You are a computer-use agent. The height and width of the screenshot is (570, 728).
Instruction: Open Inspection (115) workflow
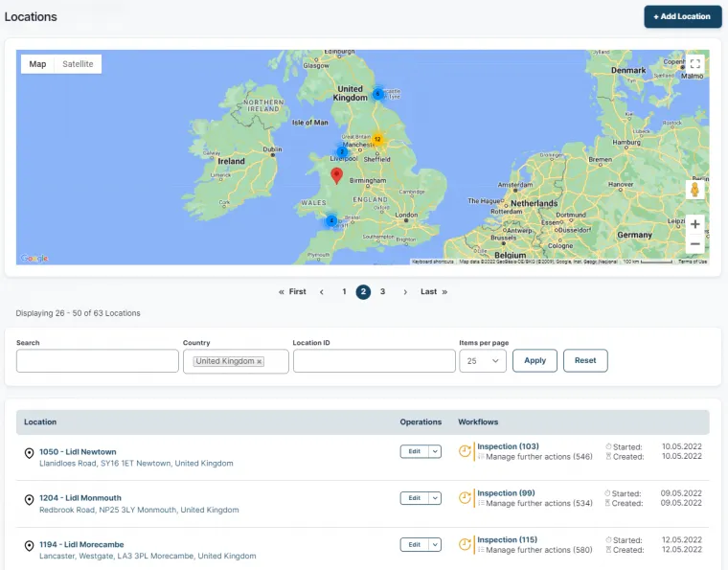point(507,540)
